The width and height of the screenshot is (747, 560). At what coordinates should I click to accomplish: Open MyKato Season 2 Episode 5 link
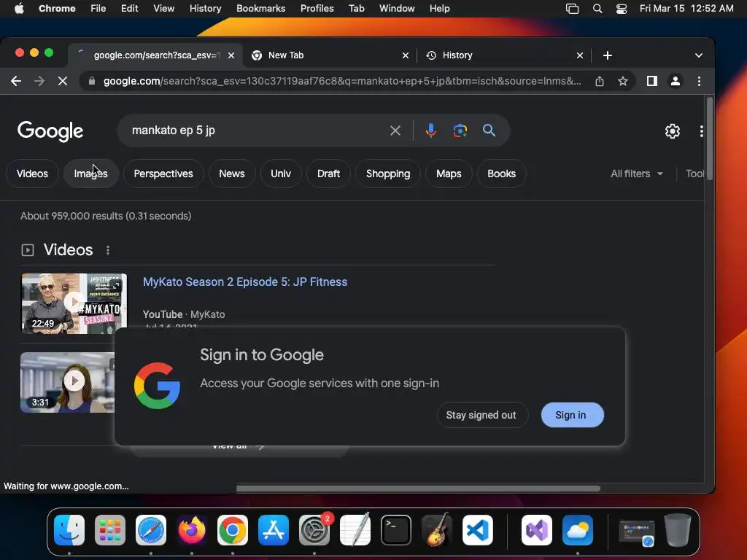pyautogui.click(x=245, y=282)
